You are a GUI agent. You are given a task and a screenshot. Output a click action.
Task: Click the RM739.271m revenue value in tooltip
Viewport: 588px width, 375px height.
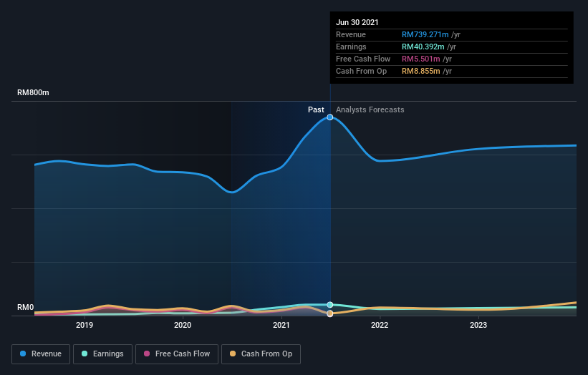tap(425, 34)
